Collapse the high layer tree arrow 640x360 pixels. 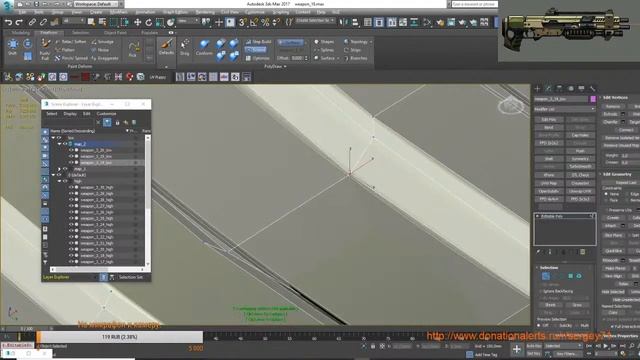tap(60, 181)
